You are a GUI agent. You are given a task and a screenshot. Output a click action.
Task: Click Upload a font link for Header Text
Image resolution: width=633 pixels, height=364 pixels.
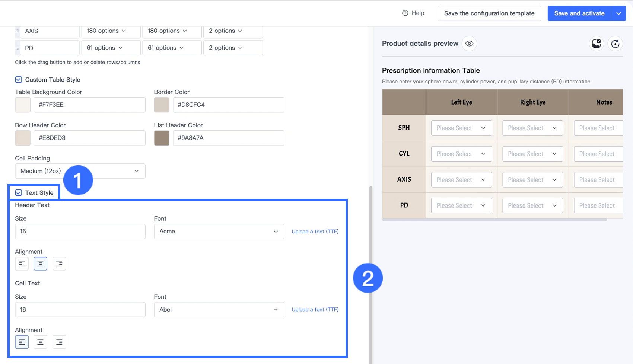315,232
